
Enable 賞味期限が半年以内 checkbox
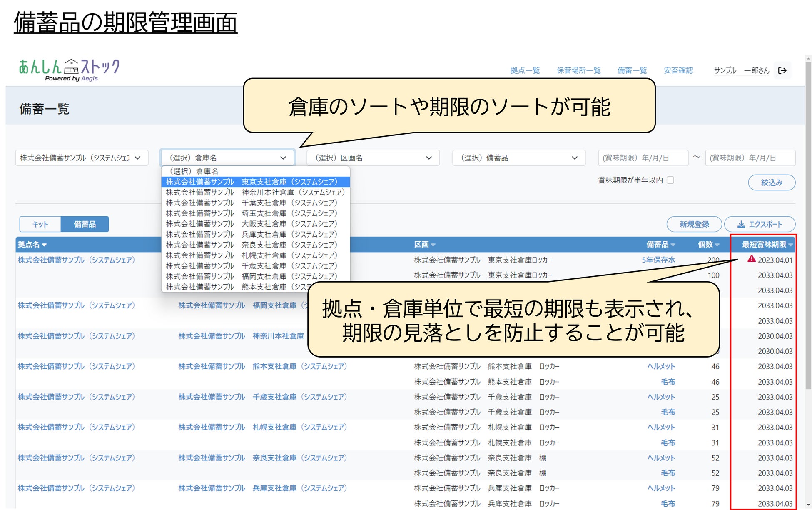pyautogui.click(x=670, y=180)
